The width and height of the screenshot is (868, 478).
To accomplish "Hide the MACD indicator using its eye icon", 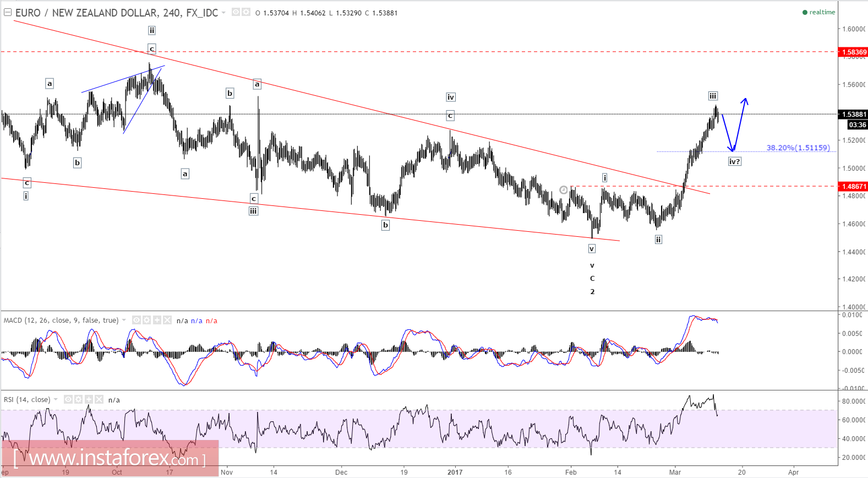I will coord(137,320).
